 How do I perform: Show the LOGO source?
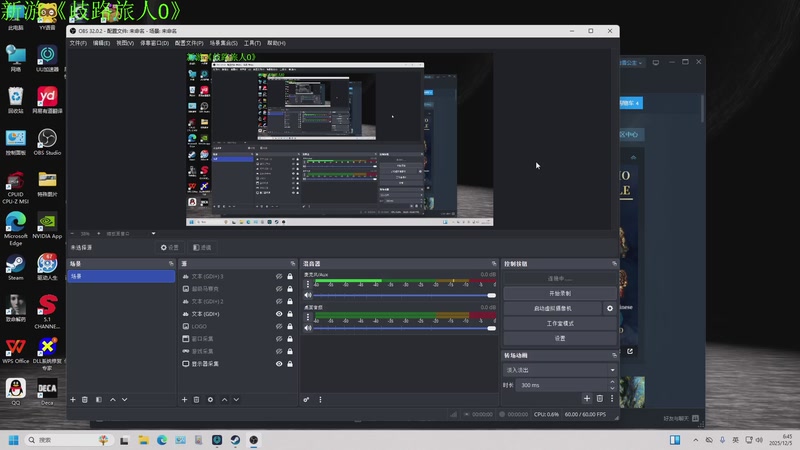(279, 327)
